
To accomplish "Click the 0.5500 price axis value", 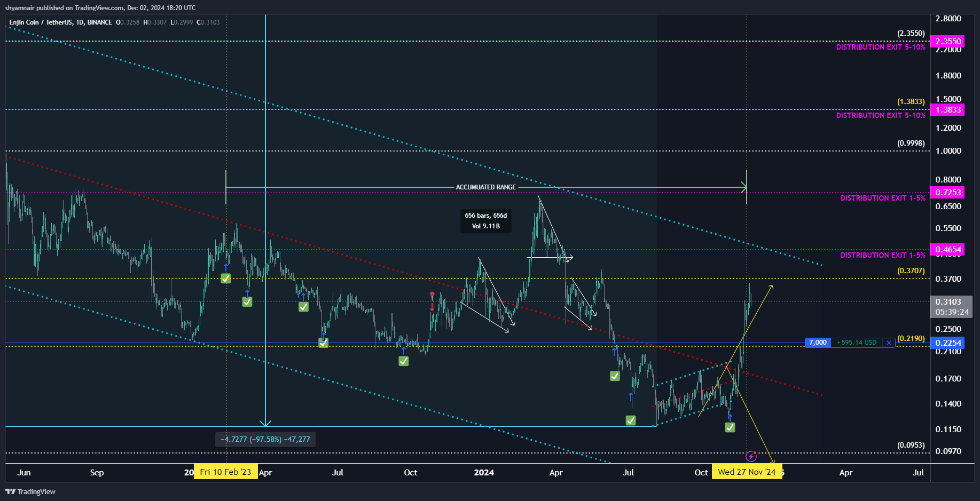I will click(x=948, y=228).
